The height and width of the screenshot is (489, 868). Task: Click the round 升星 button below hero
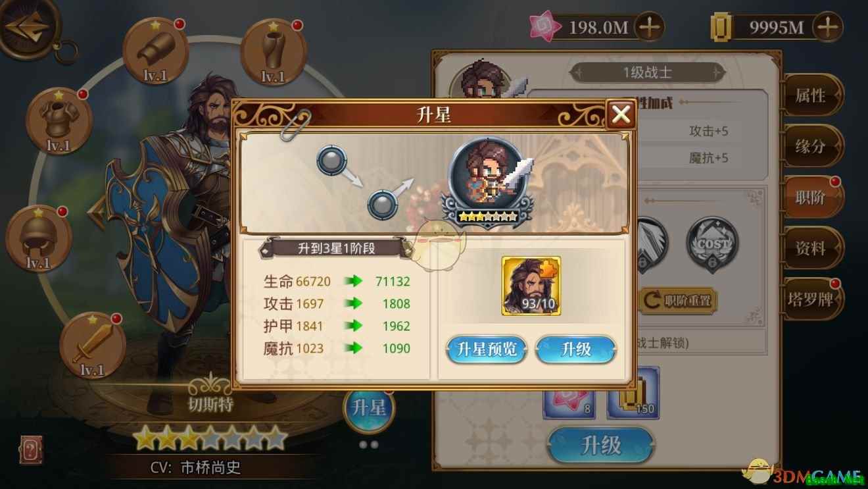coord(369,407)
